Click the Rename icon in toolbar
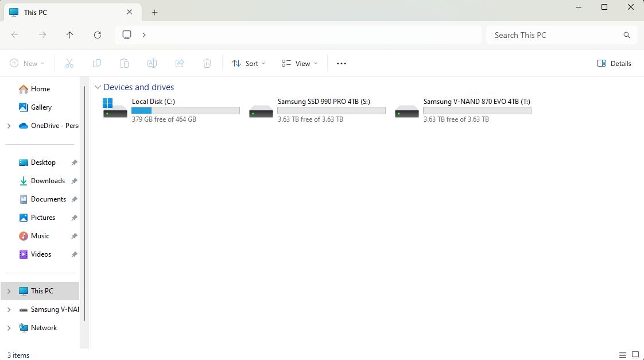Viewport: 644px width, 360px height. (x=152, y=63)
